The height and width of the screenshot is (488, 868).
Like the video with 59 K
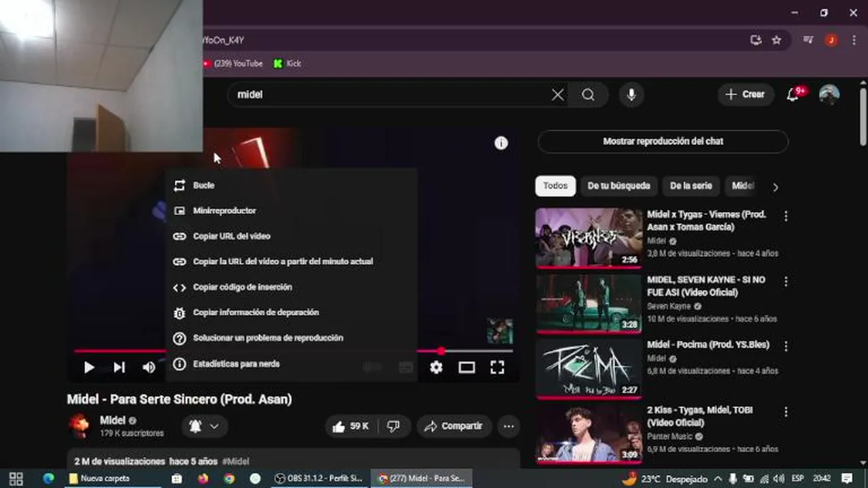pos(351,426)
